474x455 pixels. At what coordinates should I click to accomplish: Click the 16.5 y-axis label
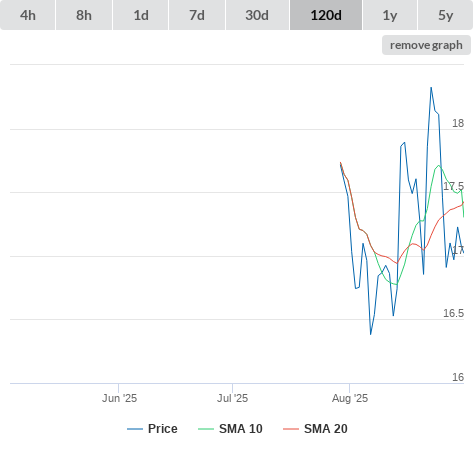453,313
